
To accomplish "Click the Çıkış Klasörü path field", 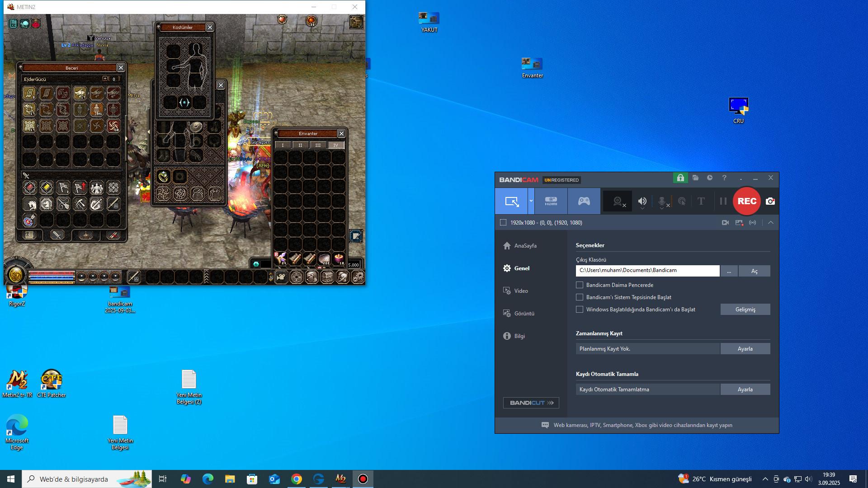I will coord(647,271).
